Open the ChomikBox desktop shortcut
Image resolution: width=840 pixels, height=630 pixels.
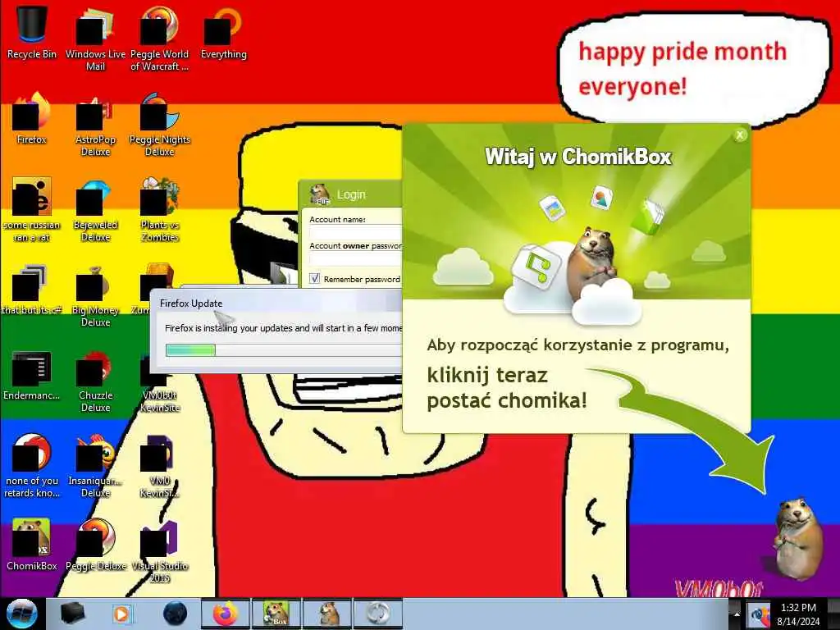[31, 544]
